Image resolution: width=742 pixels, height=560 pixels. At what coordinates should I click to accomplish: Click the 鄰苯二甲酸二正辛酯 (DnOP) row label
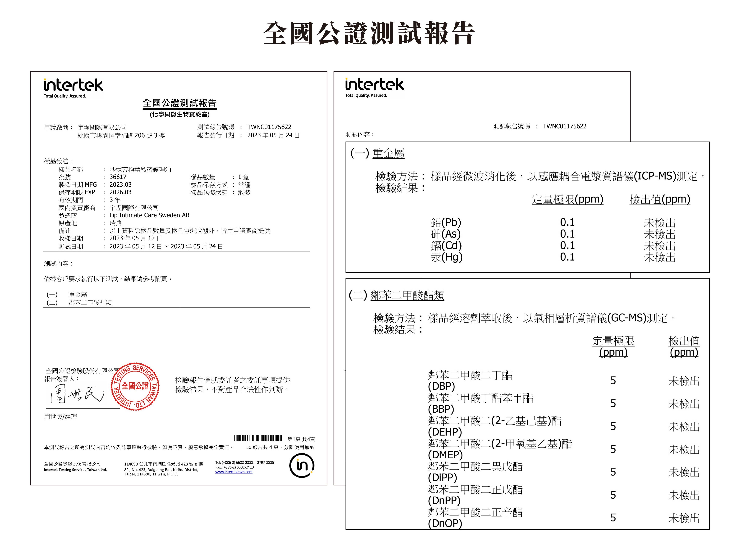pos(475,517)
